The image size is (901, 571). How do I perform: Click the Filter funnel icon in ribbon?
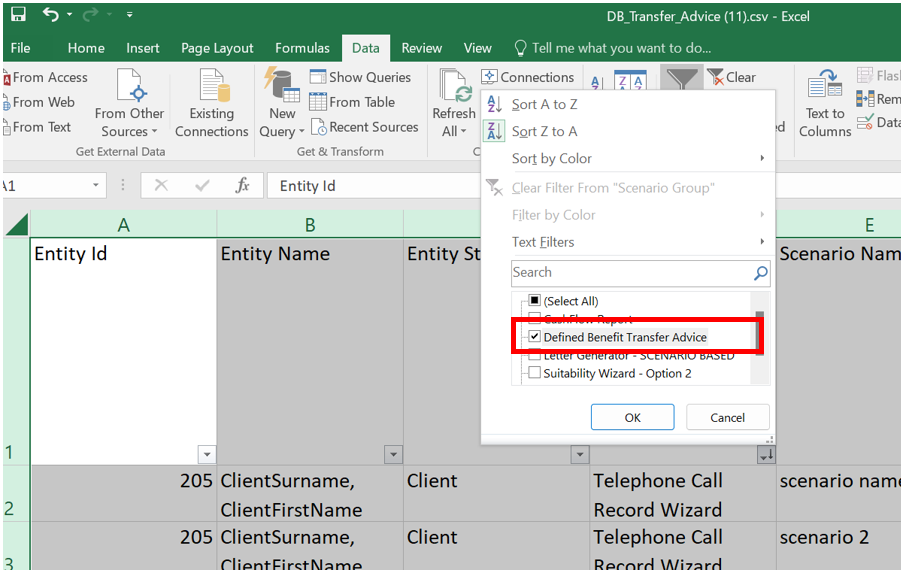(681, 78)
